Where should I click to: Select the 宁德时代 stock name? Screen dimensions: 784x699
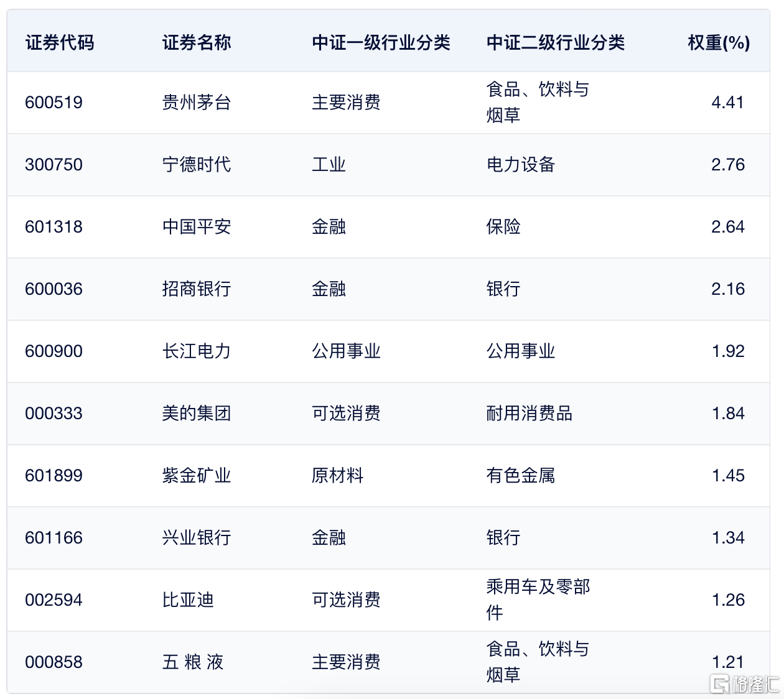tap(197, 165)
